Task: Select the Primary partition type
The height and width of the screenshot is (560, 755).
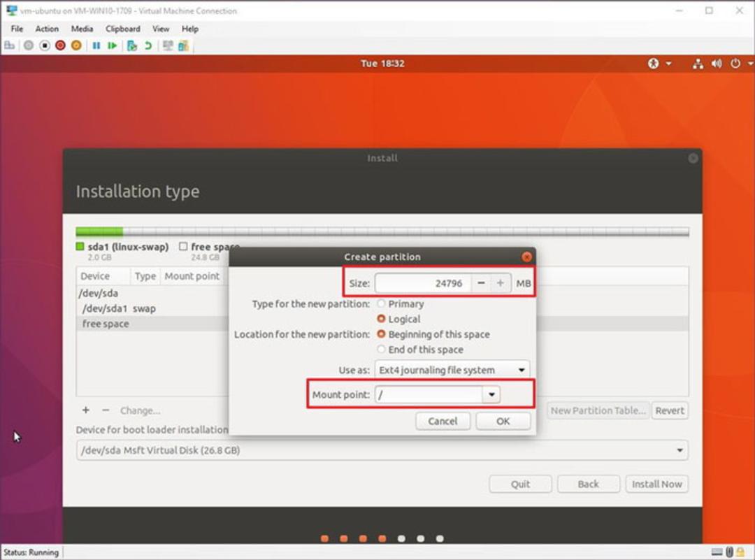Action: [381, 304]
